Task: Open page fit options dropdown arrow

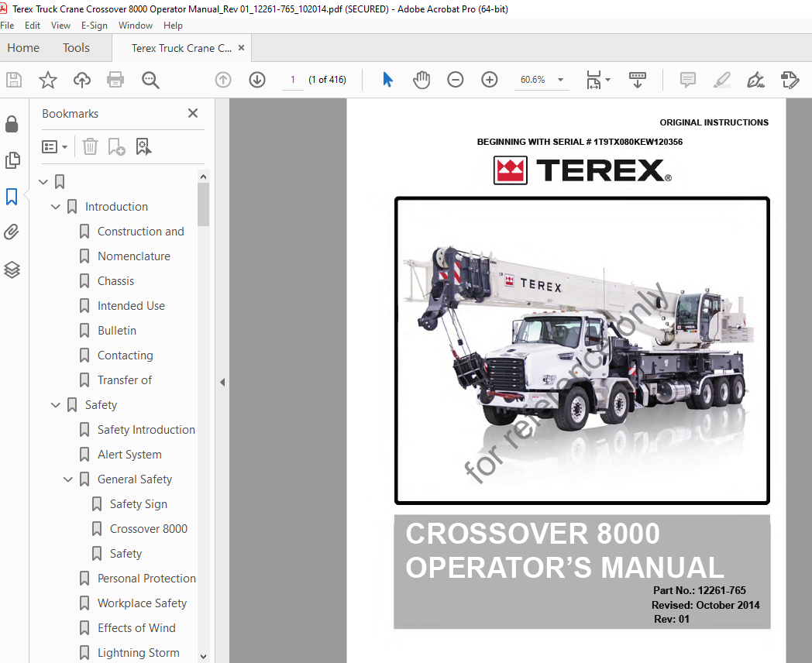Action: (x=608, y=80)
